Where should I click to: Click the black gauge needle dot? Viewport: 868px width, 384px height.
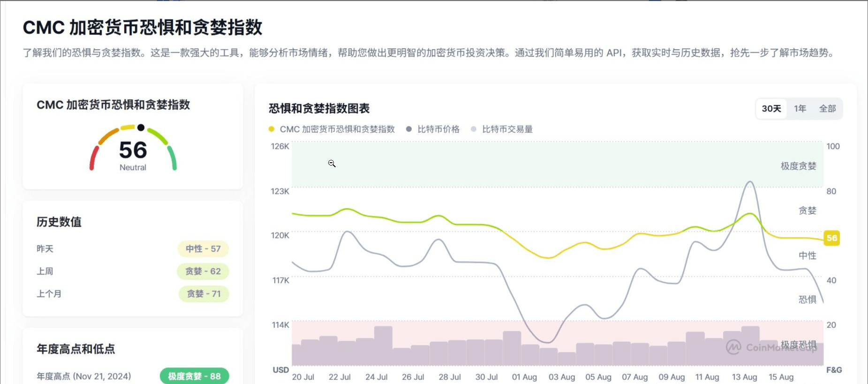click(x=141, y=128)
